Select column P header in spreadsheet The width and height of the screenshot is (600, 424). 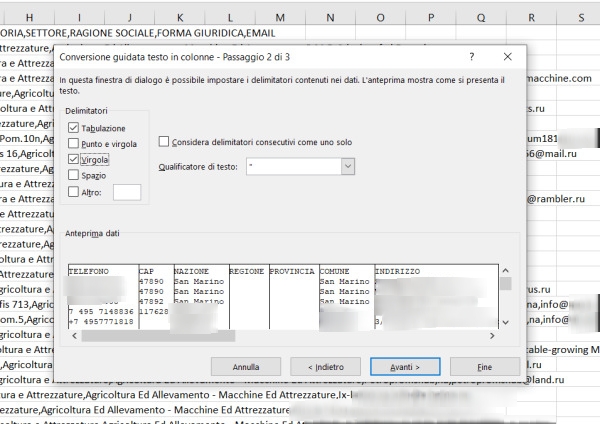click(431, 17)
